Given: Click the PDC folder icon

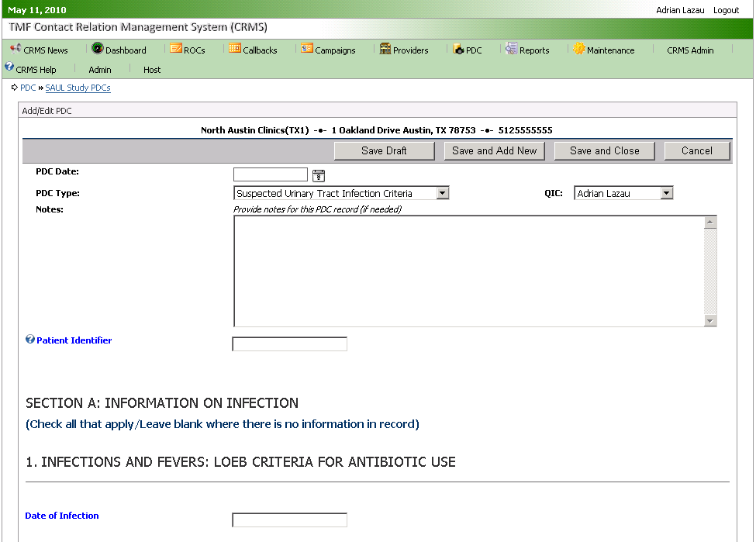Looking at the screenshot, I should 458,49.
